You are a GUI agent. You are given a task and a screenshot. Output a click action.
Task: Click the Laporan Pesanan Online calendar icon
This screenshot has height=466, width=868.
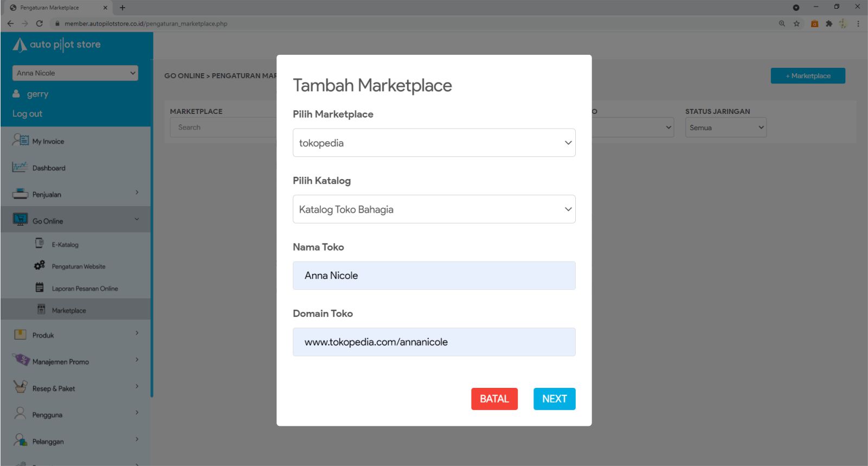point(40,288)
